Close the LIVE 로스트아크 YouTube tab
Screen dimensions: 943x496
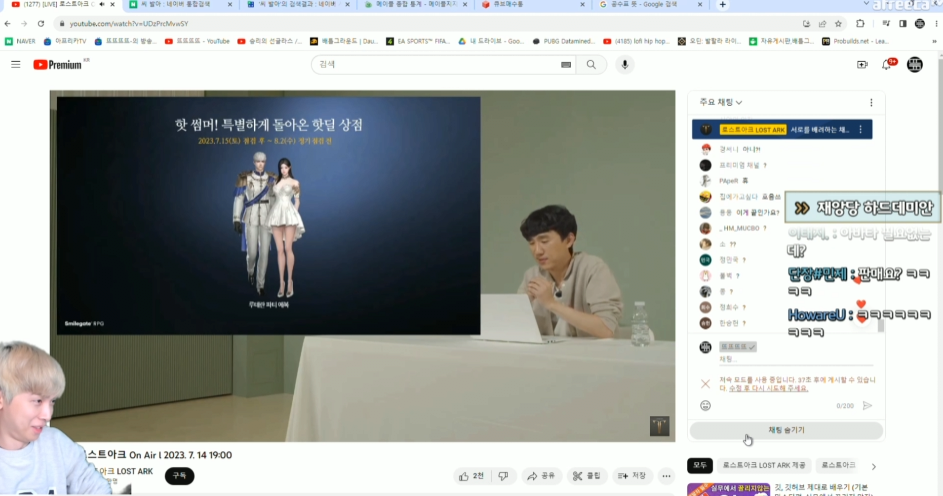112,4
